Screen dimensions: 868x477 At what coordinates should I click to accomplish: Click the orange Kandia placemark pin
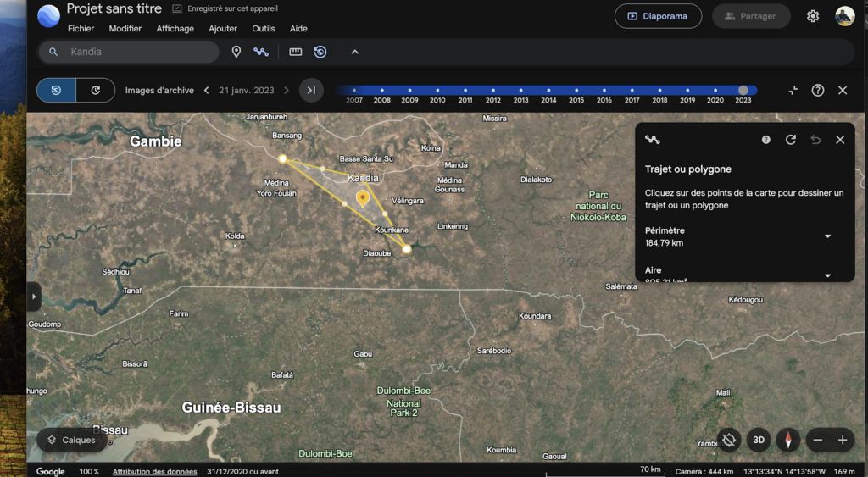pyautogui.click(x=363, y=198)
